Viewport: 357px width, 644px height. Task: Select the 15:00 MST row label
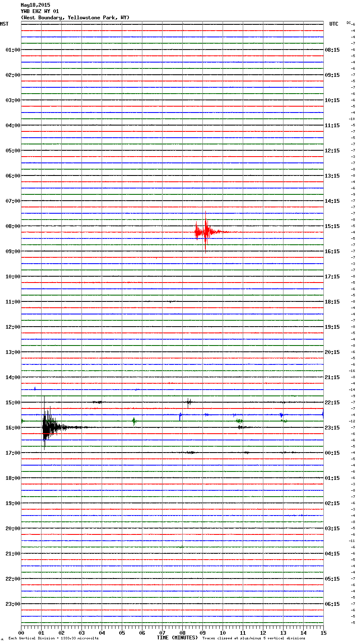(x=13, y=403)
